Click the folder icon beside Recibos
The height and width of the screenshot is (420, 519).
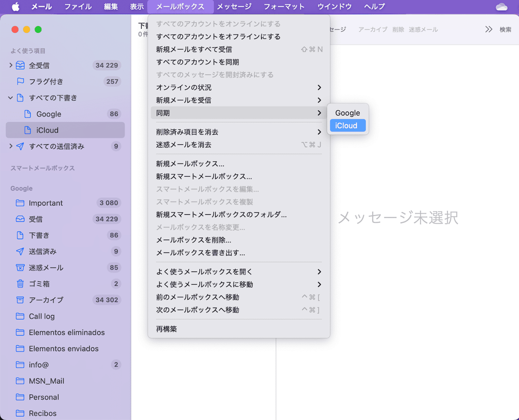20,413
